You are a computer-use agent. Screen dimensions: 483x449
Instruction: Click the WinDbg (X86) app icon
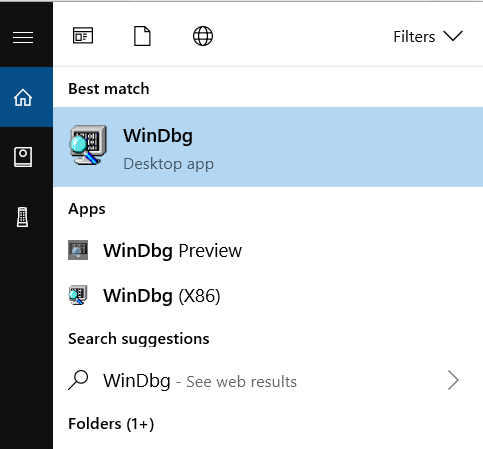pyautogui.click(x=78, y=295)
